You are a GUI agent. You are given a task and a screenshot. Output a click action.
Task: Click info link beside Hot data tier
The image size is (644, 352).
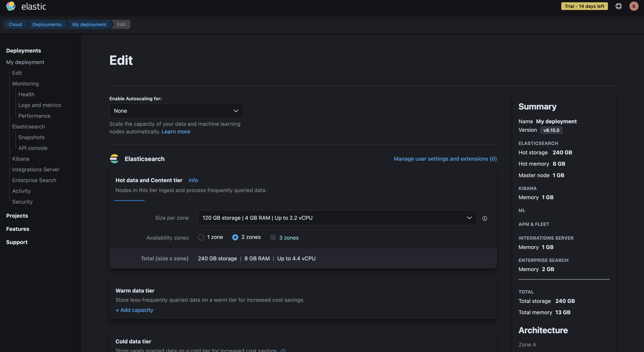click(x=193, y=180)
